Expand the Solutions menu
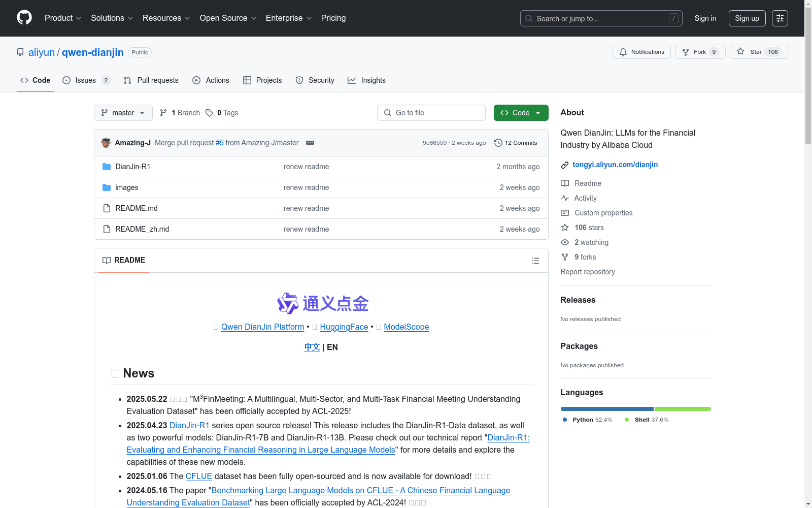This screenshot has height=508, width=812. [x=112, y=18]
